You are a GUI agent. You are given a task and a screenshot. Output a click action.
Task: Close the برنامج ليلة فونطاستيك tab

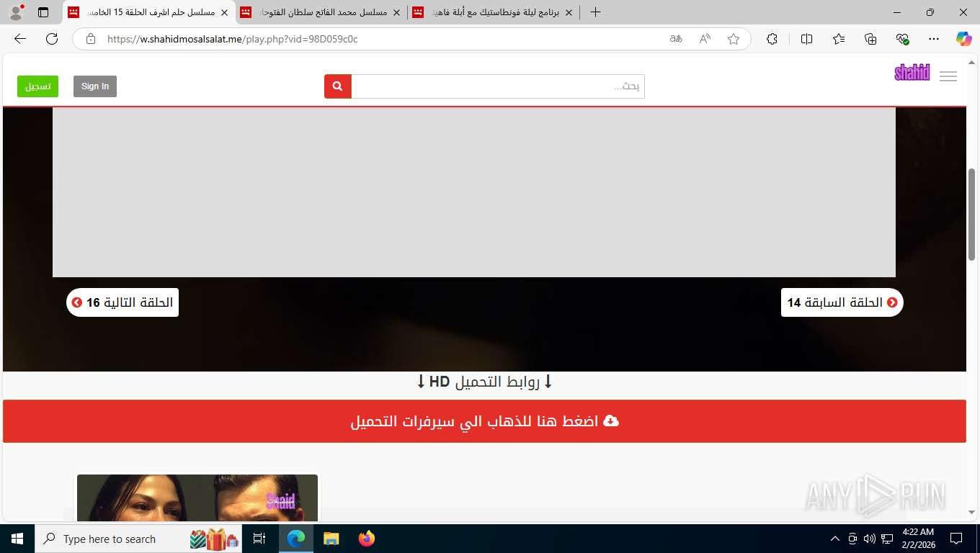pos(568,13)
